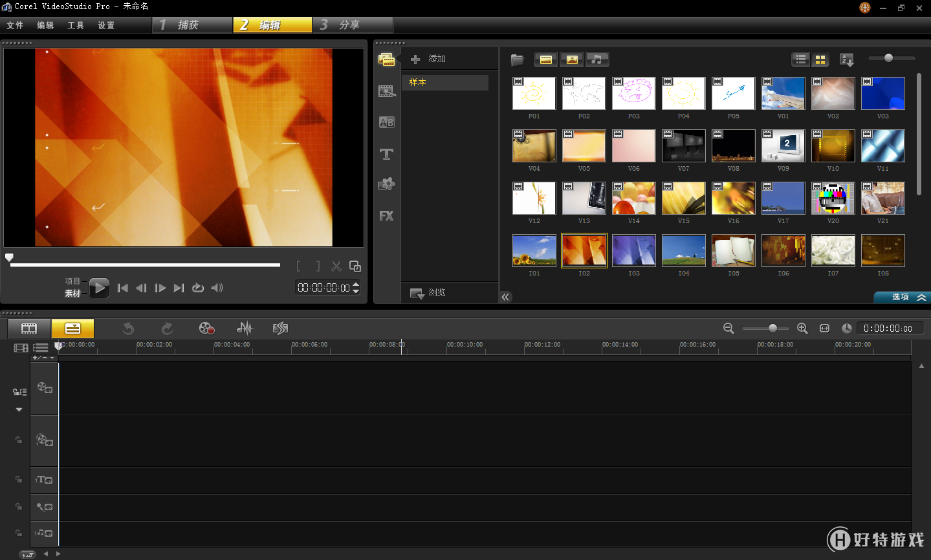Click the project duration clock icon
Image resolution: width=931 pixels, height=560 pixels.
[846, 328]
